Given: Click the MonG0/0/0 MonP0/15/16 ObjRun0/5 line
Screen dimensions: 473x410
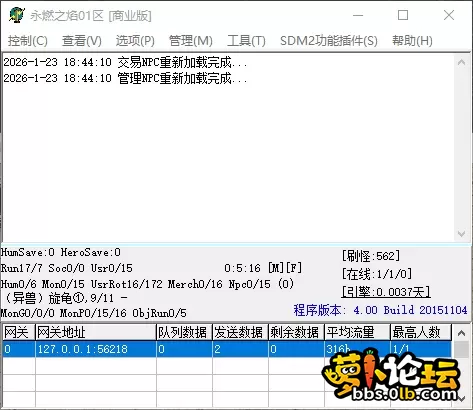Looking at the screenshot, I should [94, 313].
